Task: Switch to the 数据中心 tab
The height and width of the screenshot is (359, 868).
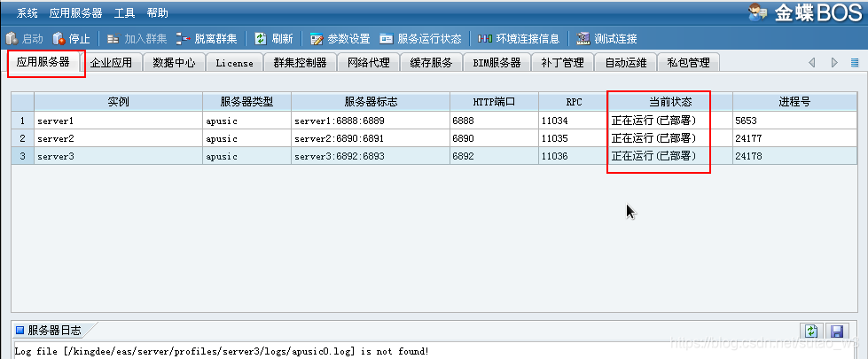Action: (175, 63)
